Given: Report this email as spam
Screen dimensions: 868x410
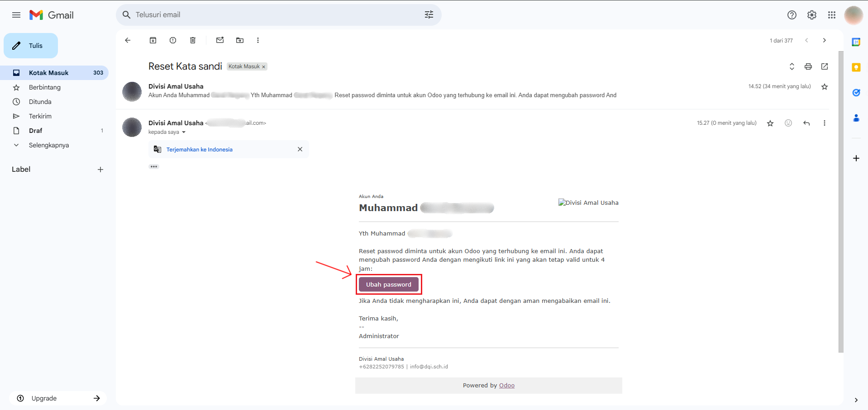Looking at the screenshot, I should 173,40.
